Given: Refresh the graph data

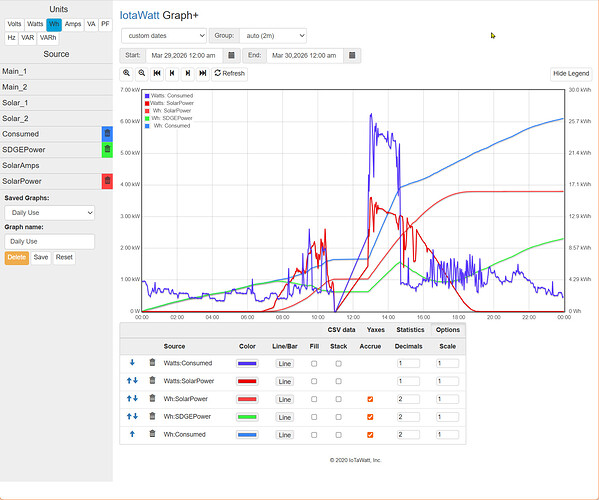Looking at the screenshot, I should tap(230, 73).
